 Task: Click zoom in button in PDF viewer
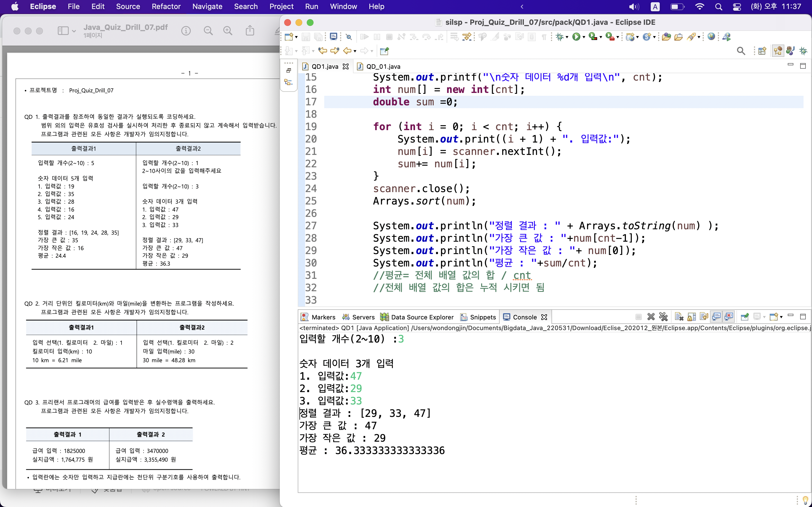point(228,31)
